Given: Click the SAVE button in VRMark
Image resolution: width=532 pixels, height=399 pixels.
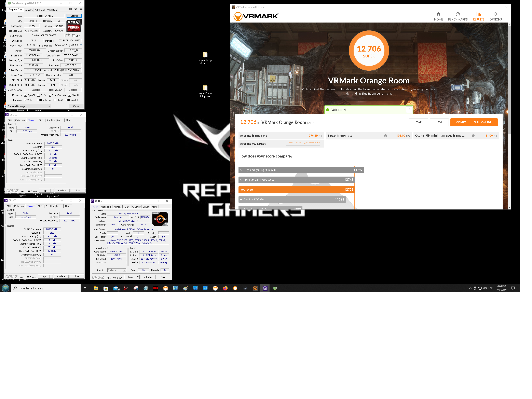Looking at the screenshot, I should tap(439, 122).
